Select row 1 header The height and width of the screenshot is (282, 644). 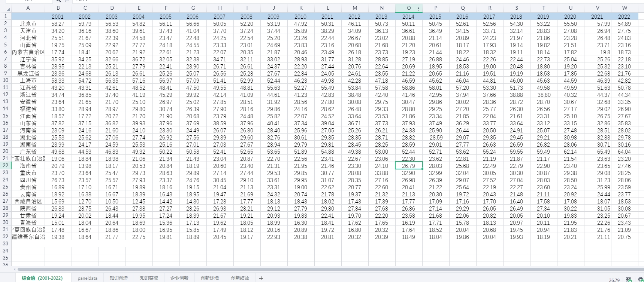point(6,16)
